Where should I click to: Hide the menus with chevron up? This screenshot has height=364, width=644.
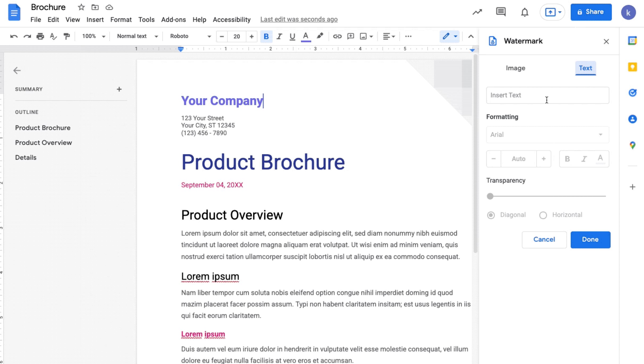tap(471, 36)
